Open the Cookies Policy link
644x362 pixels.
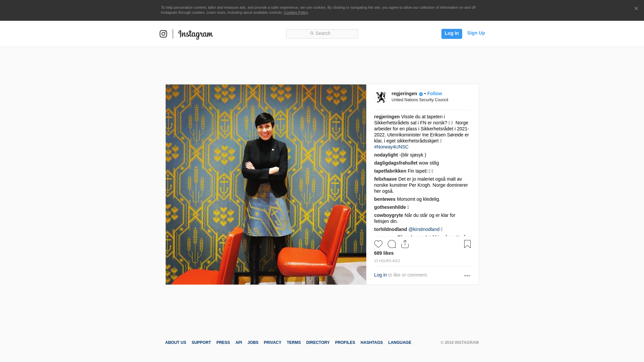[x=296, y=12]
